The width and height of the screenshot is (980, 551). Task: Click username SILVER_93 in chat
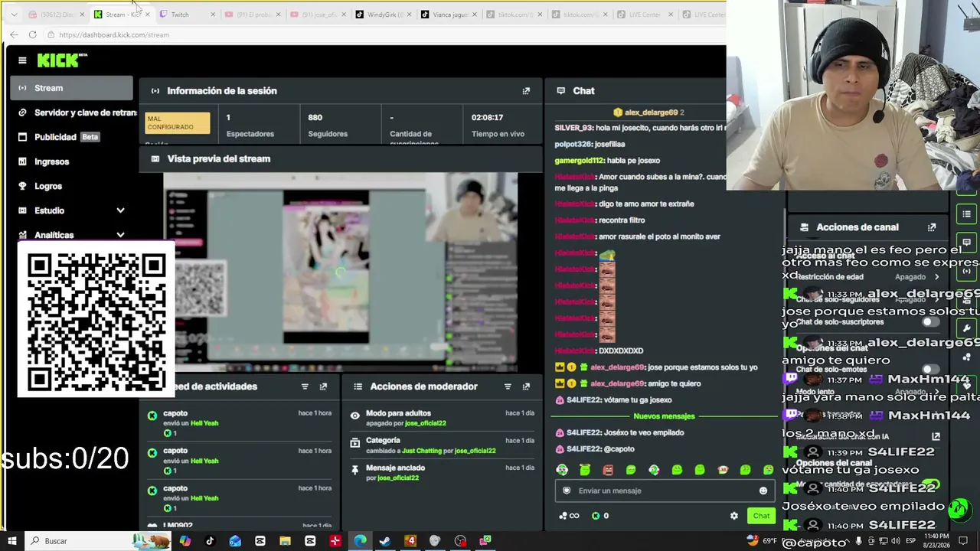(x=573, y=128)
